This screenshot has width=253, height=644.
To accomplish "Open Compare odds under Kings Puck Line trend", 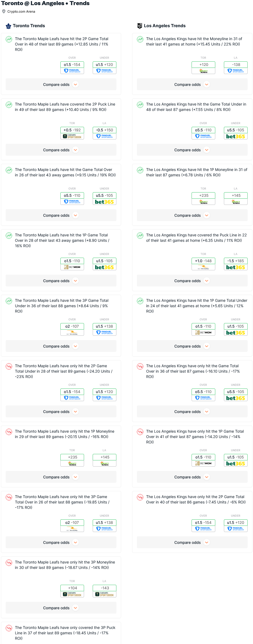I will click(192, 281).
